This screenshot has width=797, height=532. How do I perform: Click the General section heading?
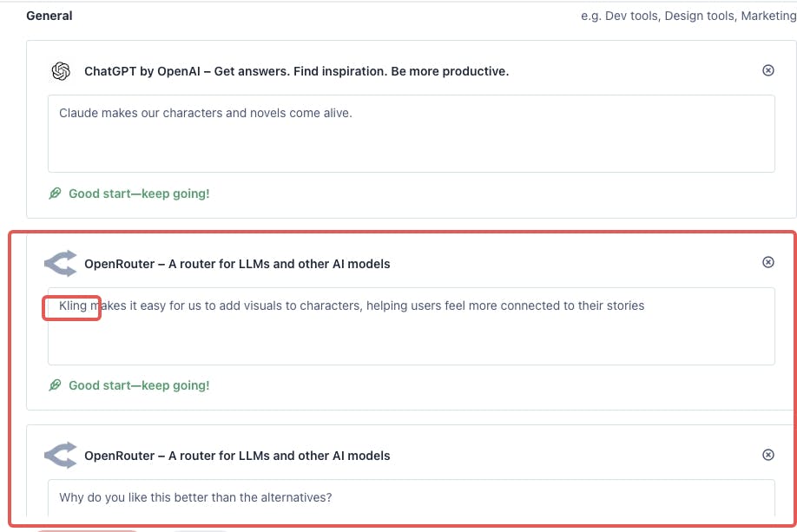pos(49,16)
